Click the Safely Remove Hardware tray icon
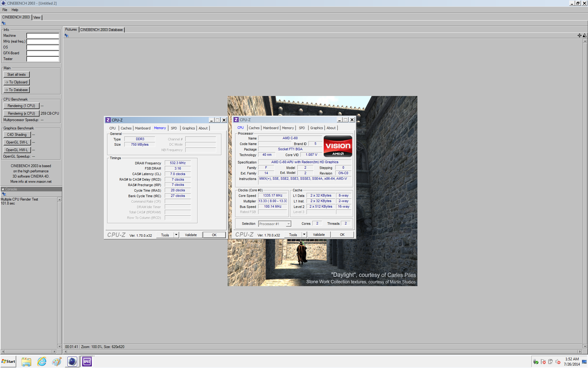Viewport: 588px width, 368px height. point(536,362)
